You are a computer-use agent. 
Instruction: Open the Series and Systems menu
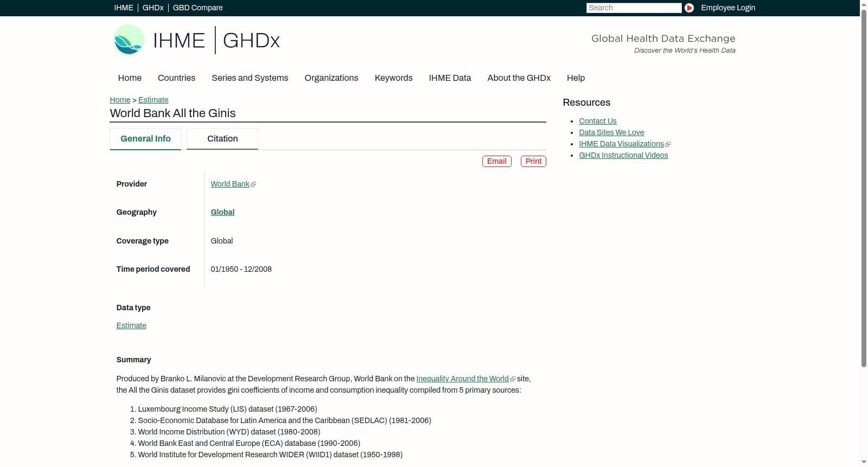click(250, 78)
